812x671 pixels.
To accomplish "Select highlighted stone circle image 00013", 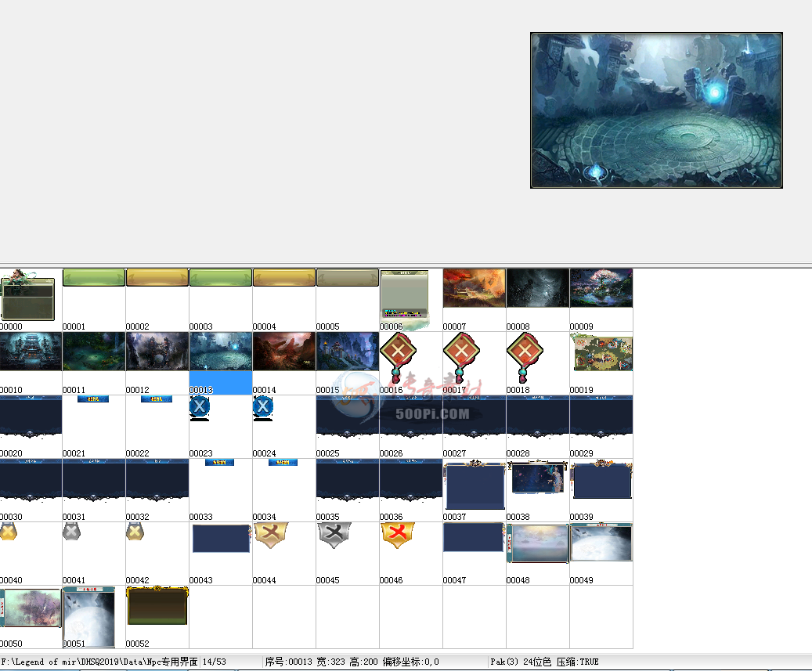I will 221,352.
